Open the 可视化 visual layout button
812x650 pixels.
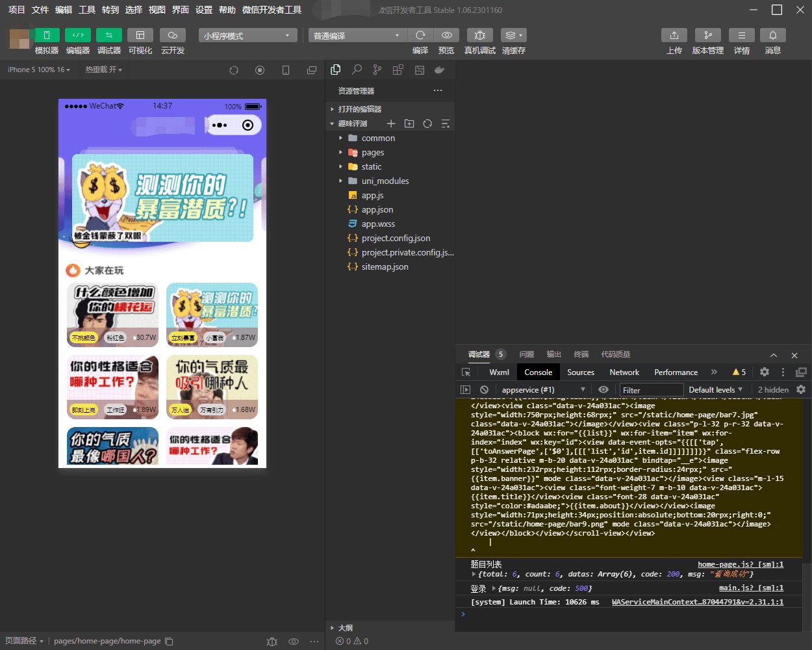coord(140,35)
